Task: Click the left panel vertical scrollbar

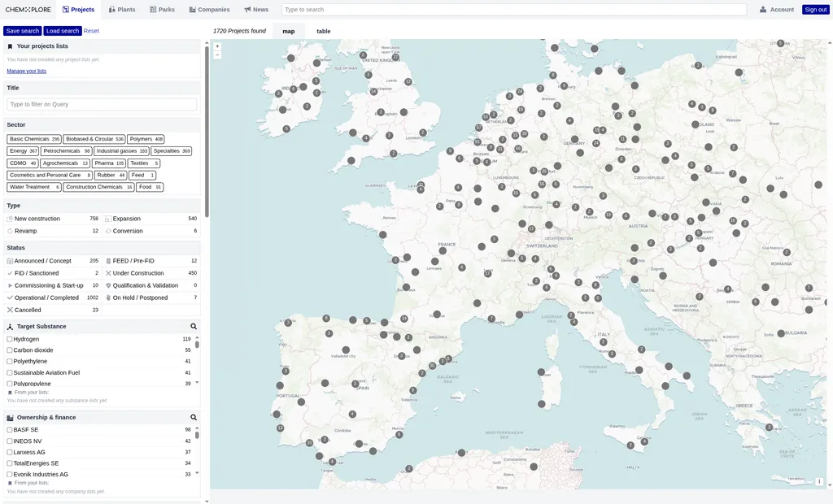Action: point(207,133)
